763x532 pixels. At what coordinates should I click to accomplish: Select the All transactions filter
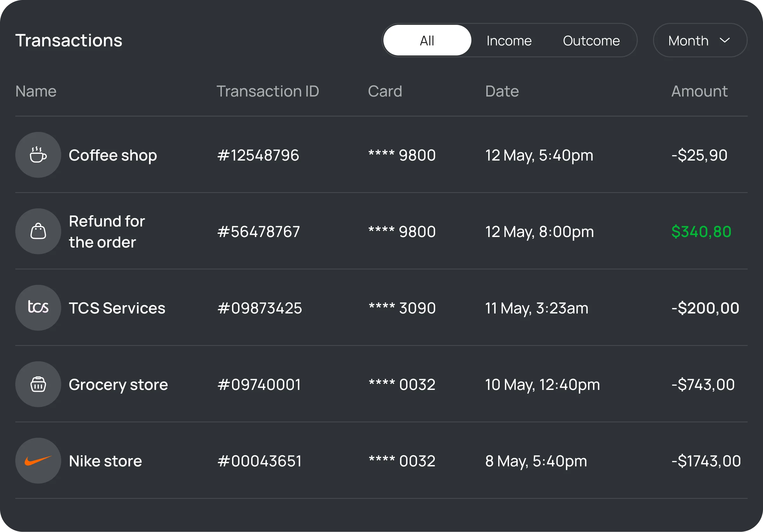click(427, 40)
